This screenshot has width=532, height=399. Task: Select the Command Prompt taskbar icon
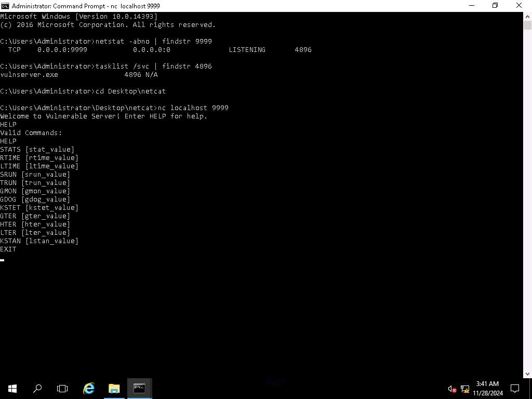point(139,388)
